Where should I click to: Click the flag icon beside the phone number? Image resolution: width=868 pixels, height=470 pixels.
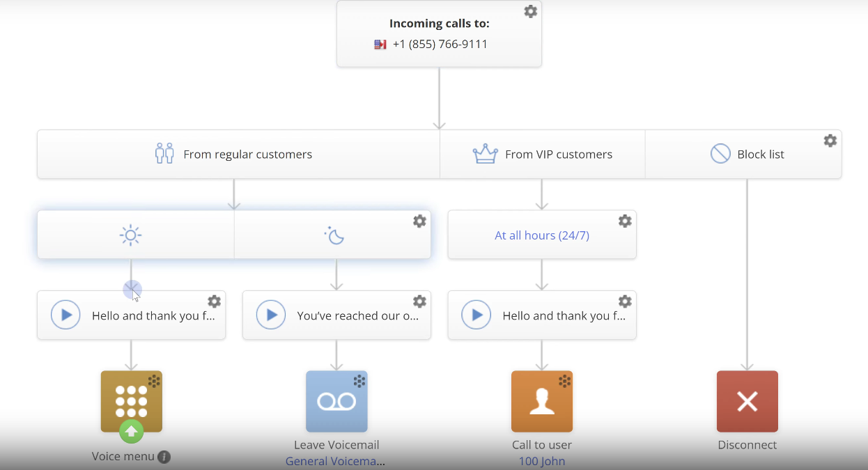click(380, 45)
